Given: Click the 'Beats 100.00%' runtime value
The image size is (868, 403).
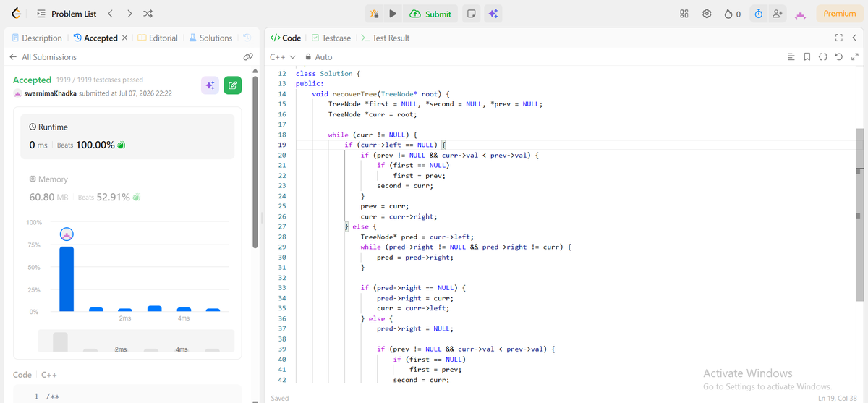Looking at the screenshot, I should tap(91, 145).
